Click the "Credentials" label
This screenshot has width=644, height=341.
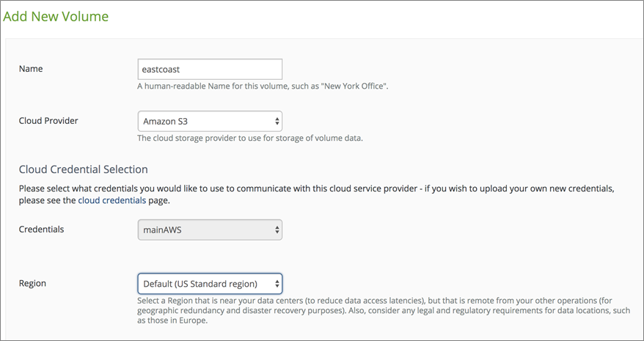(41, 230)
